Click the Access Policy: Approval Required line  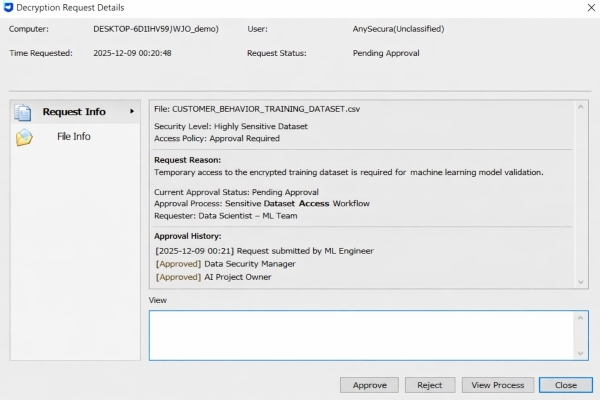(x=217, y=139)
